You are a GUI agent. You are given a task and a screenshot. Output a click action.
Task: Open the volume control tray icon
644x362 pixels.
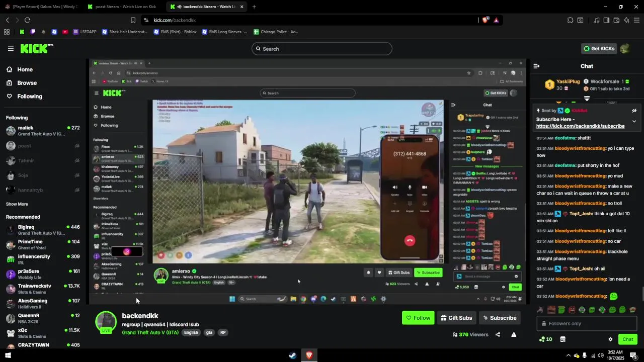tap(600, 355)
